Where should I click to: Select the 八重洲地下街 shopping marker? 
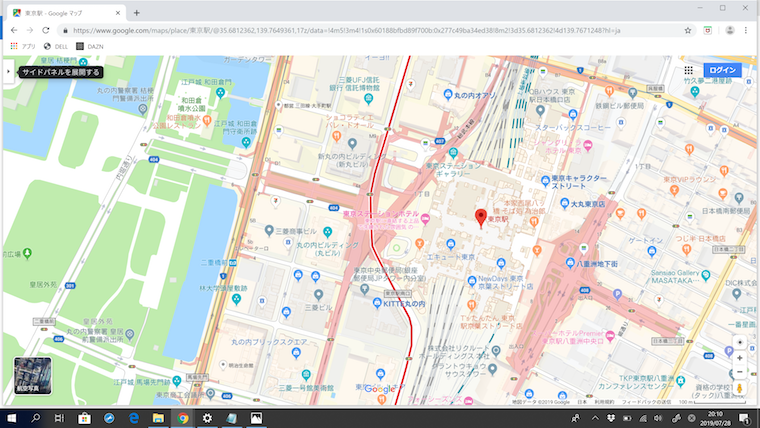pos(570,263)
